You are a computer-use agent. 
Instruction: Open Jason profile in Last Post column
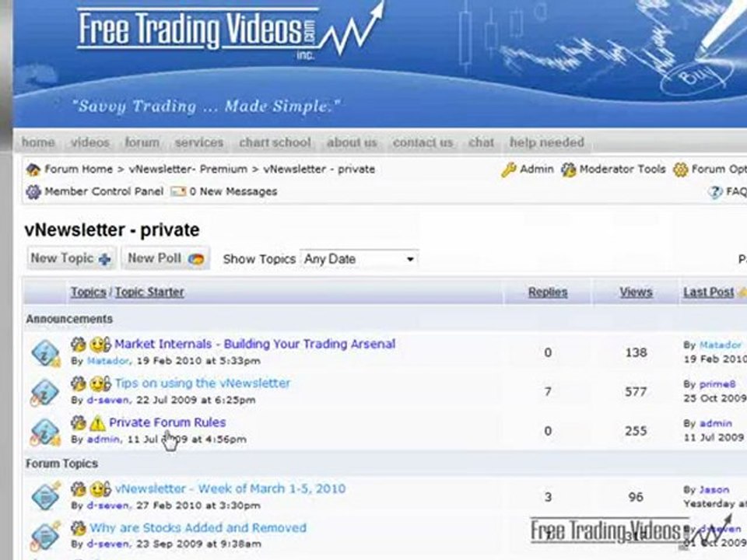(x=714, y=490)
